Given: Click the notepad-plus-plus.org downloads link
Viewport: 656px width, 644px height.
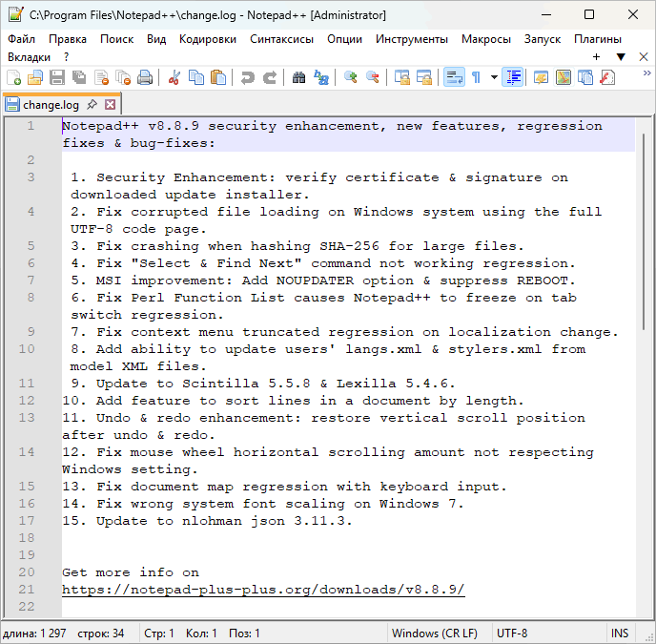Looking at the screenshot, I should (x=263, y=590).
